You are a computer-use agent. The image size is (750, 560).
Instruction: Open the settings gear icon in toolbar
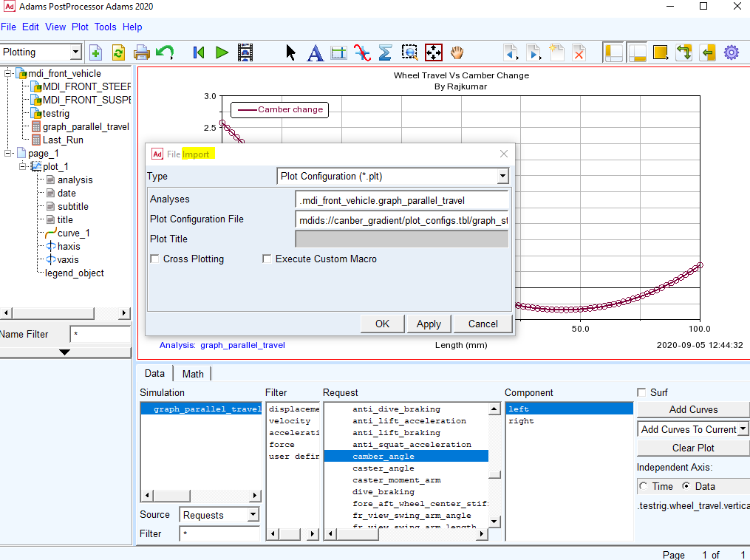732,52
